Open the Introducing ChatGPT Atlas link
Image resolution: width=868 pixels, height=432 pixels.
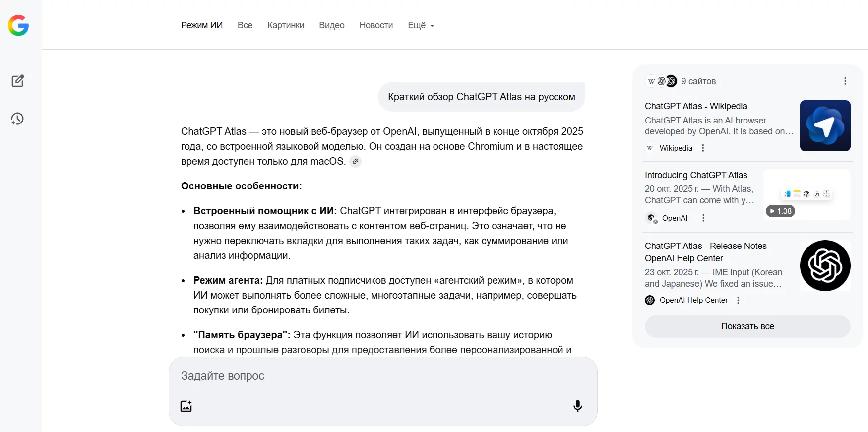click(695, 175)
